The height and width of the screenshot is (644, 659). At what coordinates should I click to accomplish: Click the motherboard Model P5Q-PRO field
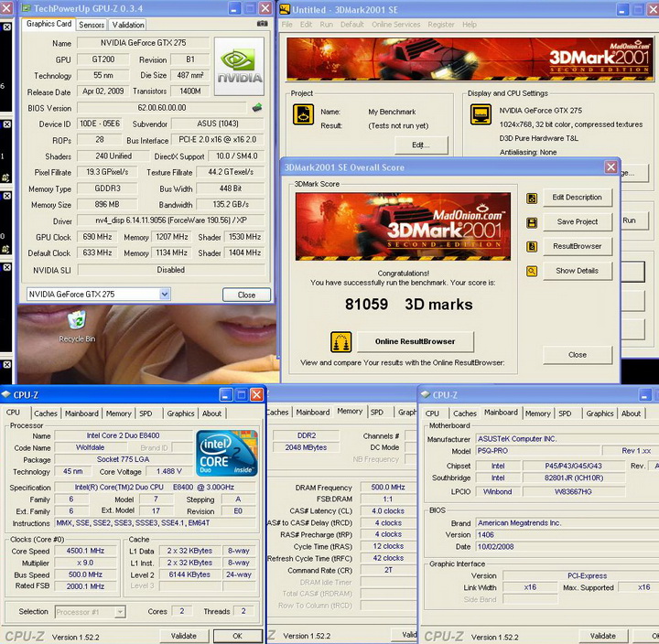pos(538,451)
